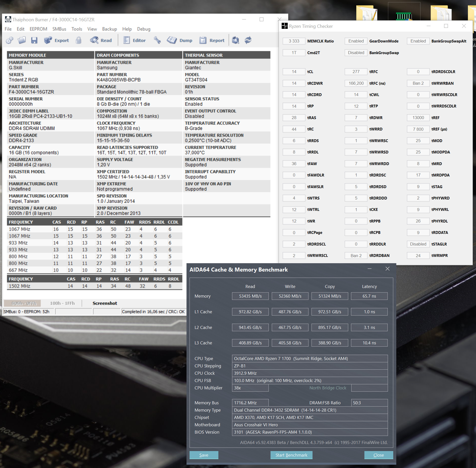Click the 'SMBus: 0 - EEPROM: 52h' status entry
This screenshot has width=476, height=468.
click(26, 311)
